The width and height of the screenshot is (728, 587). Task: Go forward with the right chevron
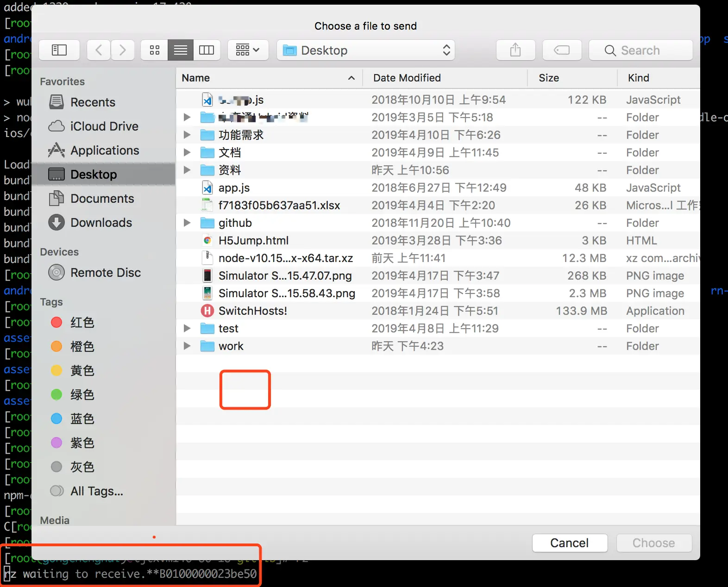click(122, 50)
